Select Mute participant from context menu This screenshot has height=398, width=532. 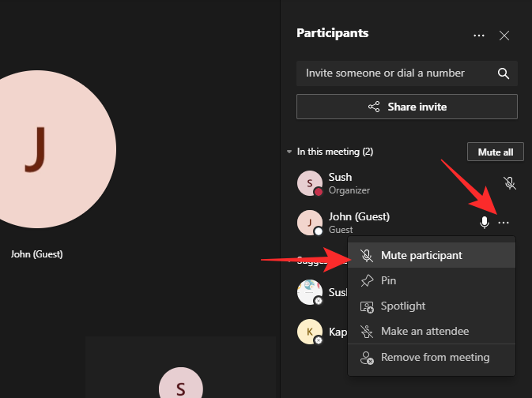pyautogui.click(x=421, y=255)
